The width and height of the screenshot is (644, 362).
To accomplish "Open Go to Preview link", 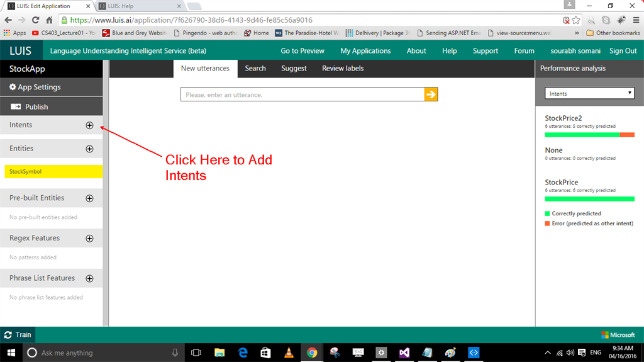I will tap(303, 51).
